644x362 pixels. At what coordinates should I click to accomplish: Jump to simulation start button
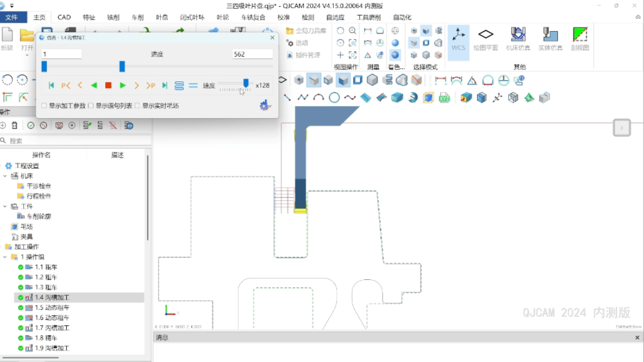point(51,85)
